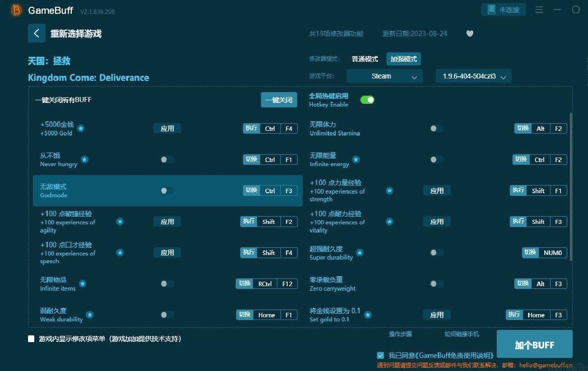This screenshot has height=371, width=588.
Task: Click the heart favorite icon
Action: pyautogui.click(x=470, y=33)
